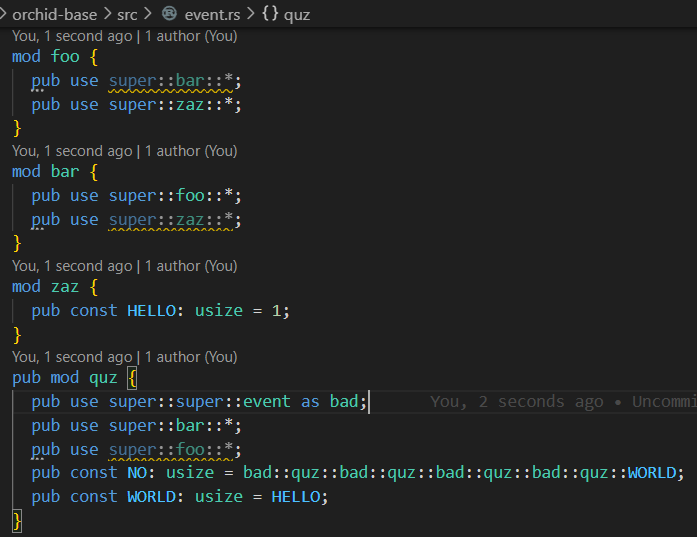Click the underlined super::foo::* in quz
The image size is (697, 537).
click(171, 449)
